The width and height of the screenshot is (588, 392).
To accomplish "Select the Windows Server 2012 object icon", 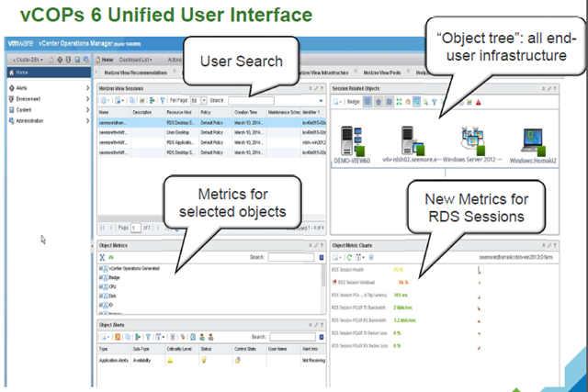I will point(472,140).
